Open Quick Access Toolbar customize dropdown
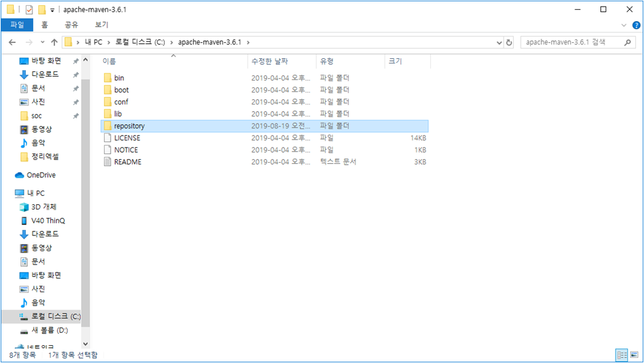The height and width of the screenshot is (363, 644). click(52, 10)
